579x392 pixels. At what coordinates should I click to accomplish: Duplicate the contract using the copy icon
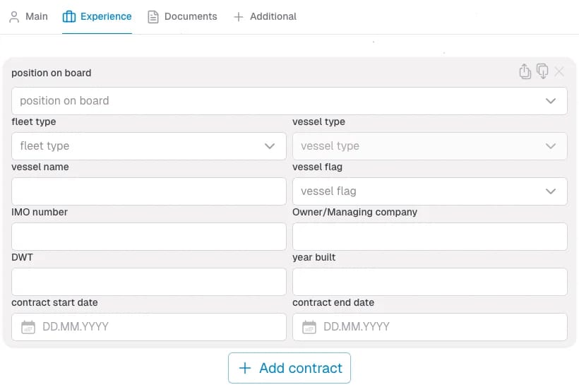pyautogui.click(x=542, y=71)
